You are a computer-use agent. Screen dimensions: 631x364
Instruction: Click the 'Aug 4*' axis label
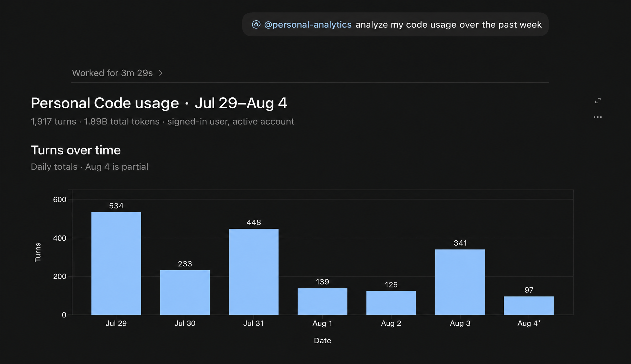pos(529,323)
